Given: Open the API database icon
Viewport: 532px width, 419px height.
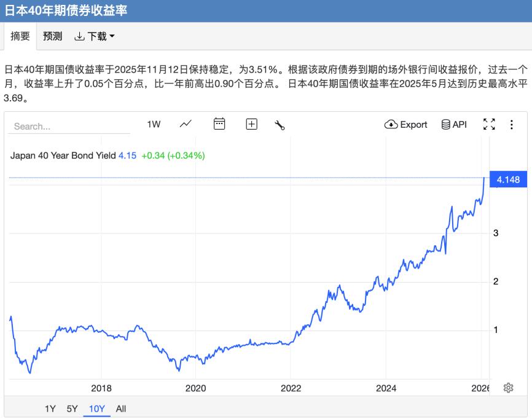Looking at the screenshot, I should (x=445, y=124).
